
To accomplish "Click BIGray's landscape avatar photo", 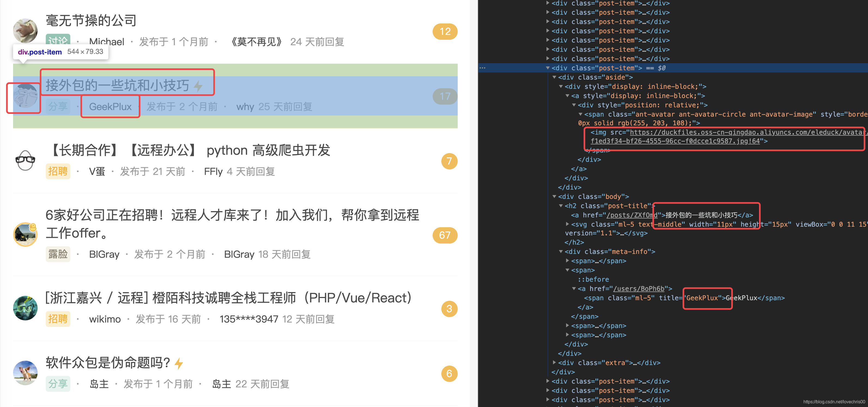I will (x=25, y=235).
